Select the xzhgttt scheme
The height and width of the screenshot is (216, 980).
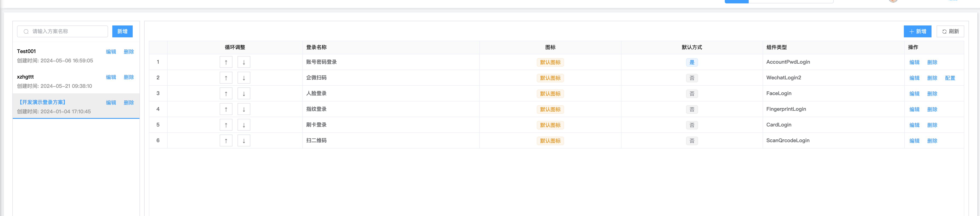coord(26,77)
